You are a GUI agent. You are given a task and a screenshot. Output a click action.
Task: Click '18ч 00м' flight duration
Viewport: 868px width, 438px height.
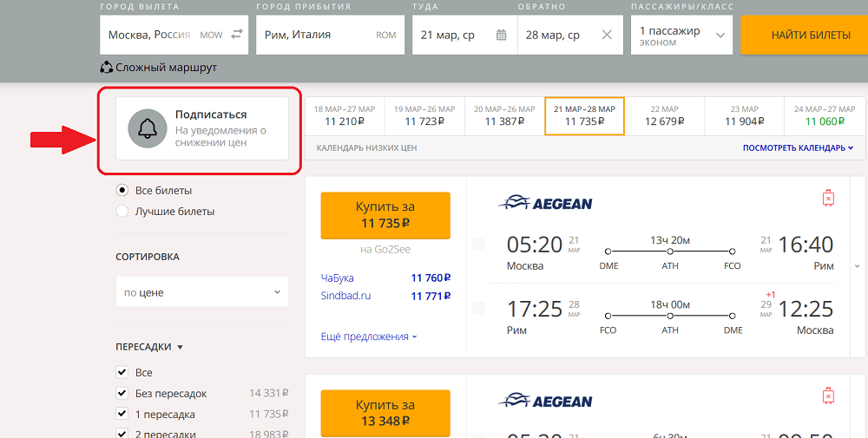(x=670, y=304)
